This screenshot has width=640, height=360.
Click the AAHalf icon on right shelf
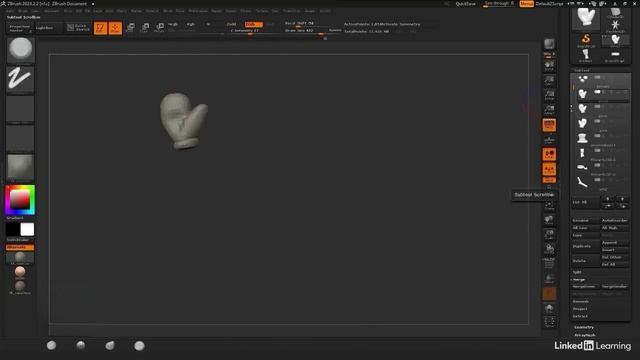(549, 110)
